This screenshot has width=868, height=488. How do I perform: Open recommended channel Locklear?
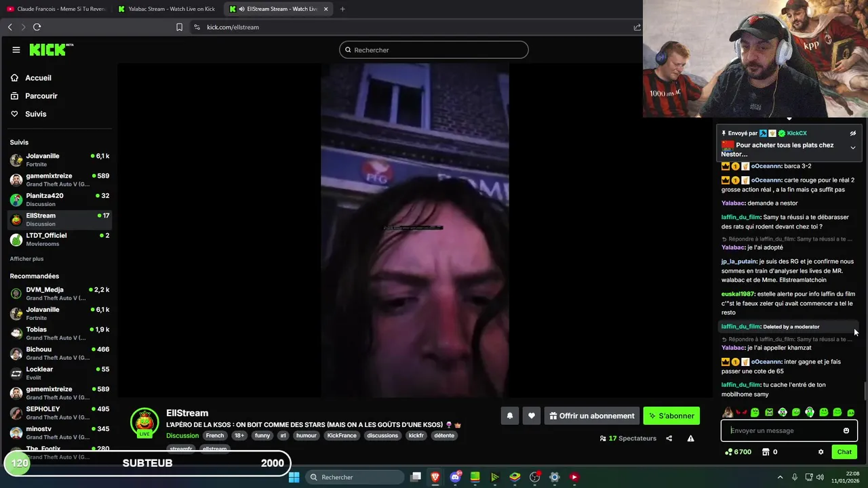pos(60,373)
